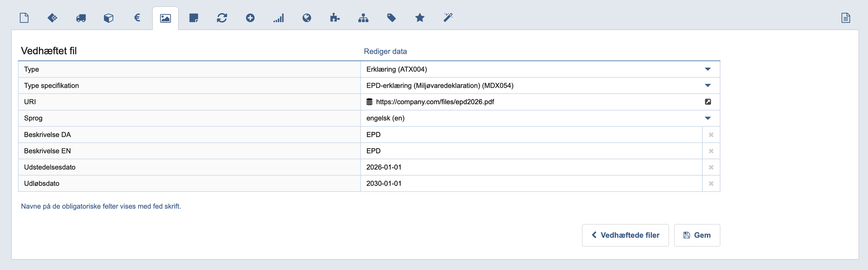The height and width of the screenshot is (270, 868).
Task: Click the refresh arrows tab icon
Action: [222, 18]
